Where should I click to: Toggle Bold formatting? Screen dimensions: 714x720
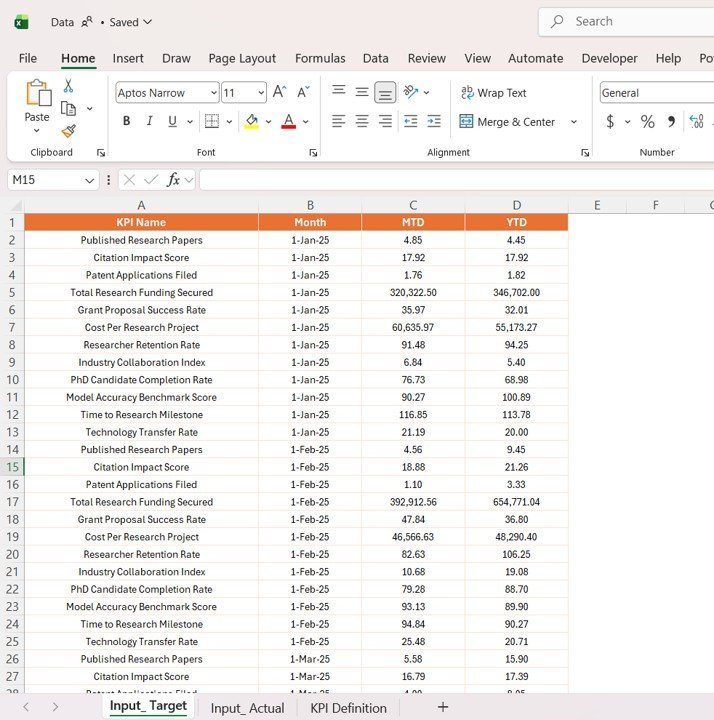pos(126,121)
